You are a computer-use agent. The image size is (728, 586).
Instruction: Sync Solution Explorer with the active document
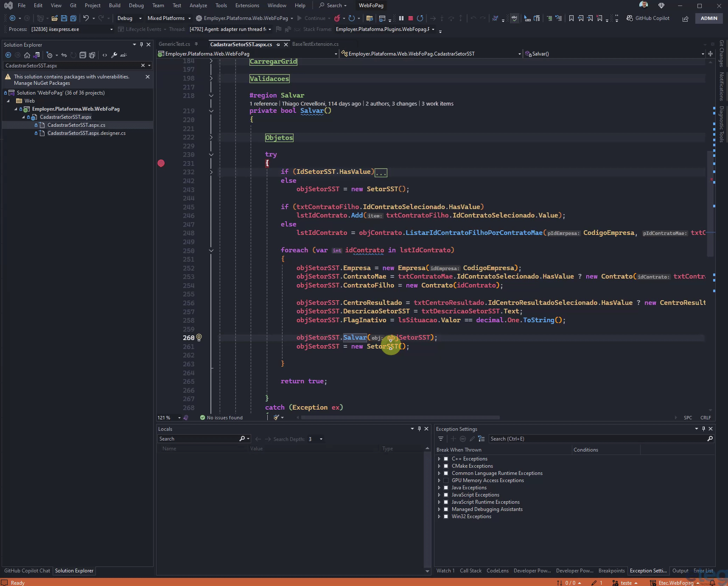coord(64,55)
